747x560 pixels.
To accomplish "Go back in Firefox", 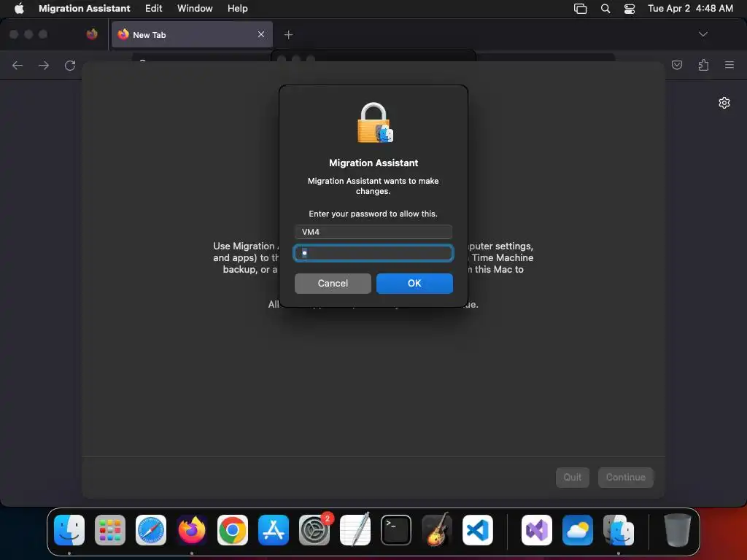I will [18, 65].
